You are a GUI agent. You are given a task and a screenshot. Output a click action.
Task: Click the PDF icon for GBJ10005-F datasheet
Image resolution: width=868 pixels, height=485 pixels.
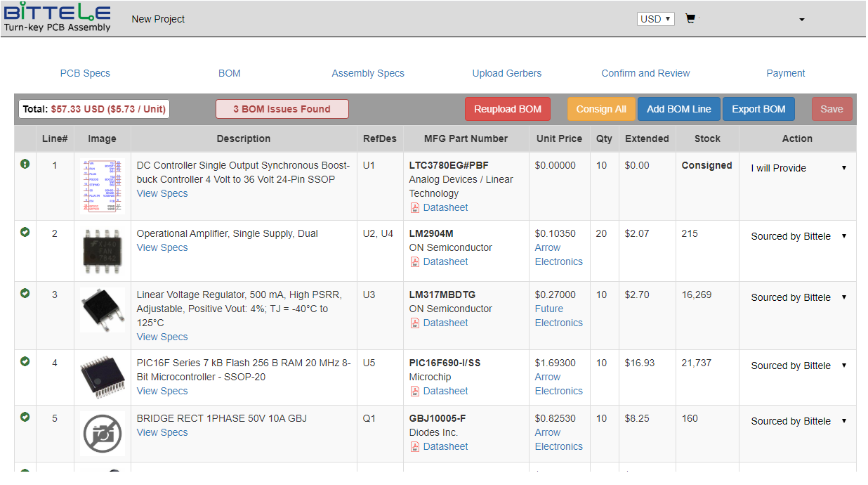(x=415, y=447)
